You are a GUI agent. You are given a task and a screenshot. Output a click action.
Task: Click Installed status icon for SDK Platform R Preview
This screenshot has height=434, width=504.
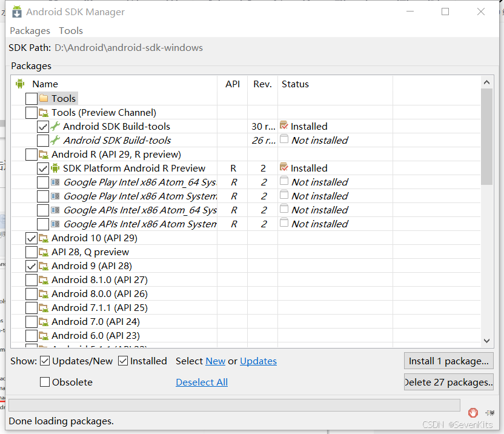click(x=284, y=167)
